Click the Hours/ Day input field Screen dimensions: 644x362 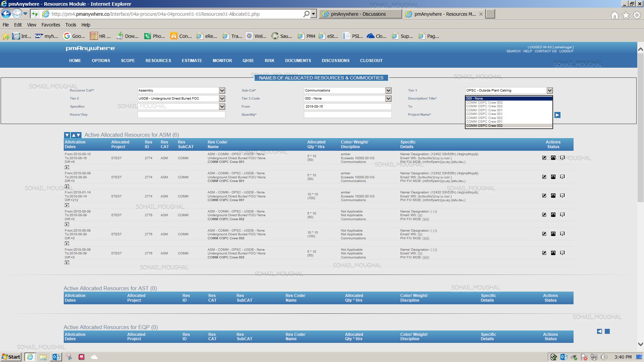[x=181, y=115]
